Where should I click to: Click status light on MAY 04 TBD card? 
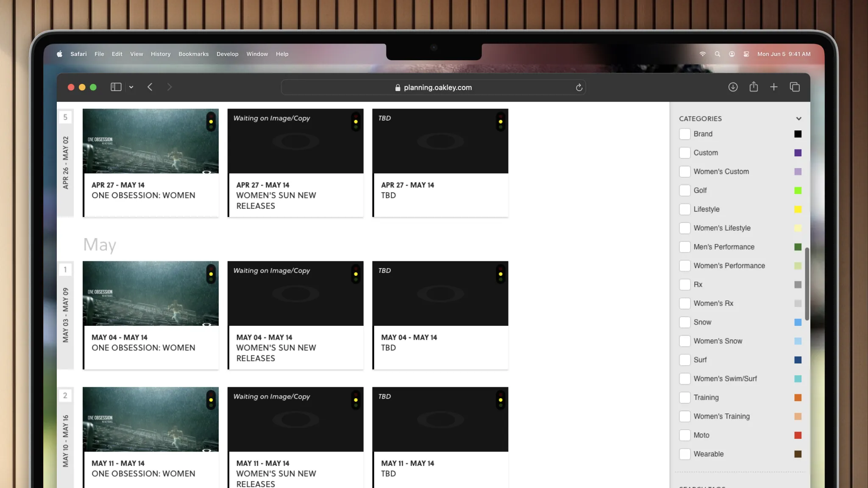point(501,274)
